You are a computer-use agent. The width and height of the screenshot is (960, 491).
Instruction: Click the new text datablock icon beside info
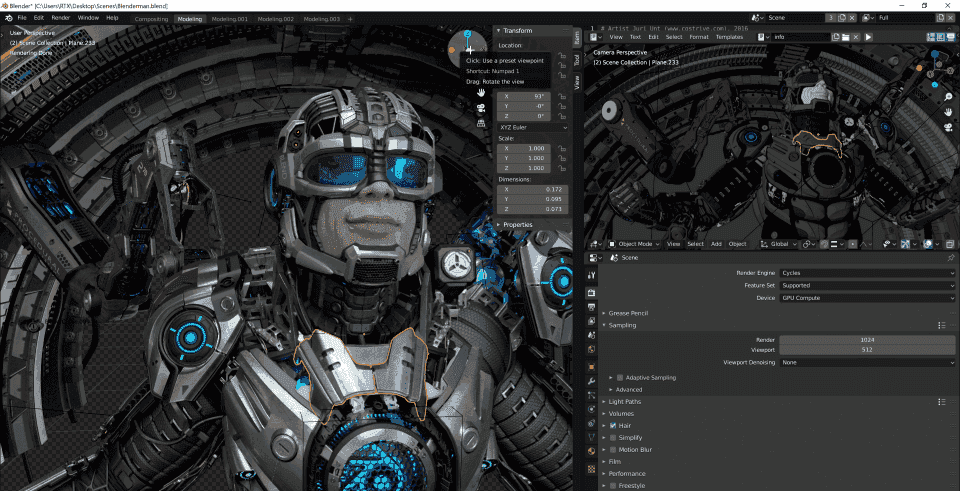[x=835, y=37]
